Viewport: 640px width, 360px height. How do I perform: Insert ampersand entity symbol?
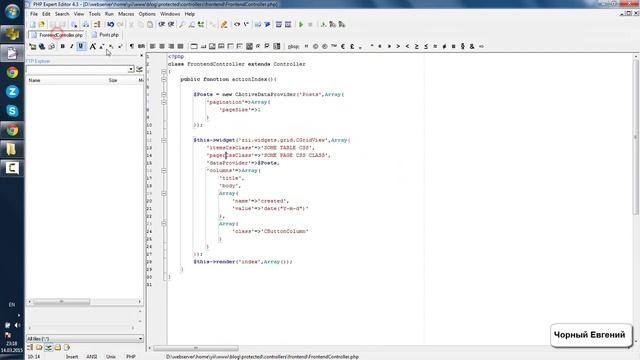point(472,47)
